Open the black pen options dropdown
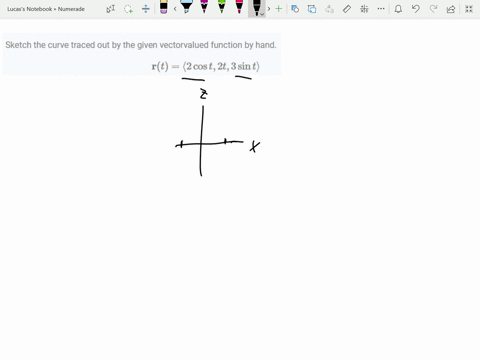Viewport: 480px width, 360px height. [x=262, y=14]
